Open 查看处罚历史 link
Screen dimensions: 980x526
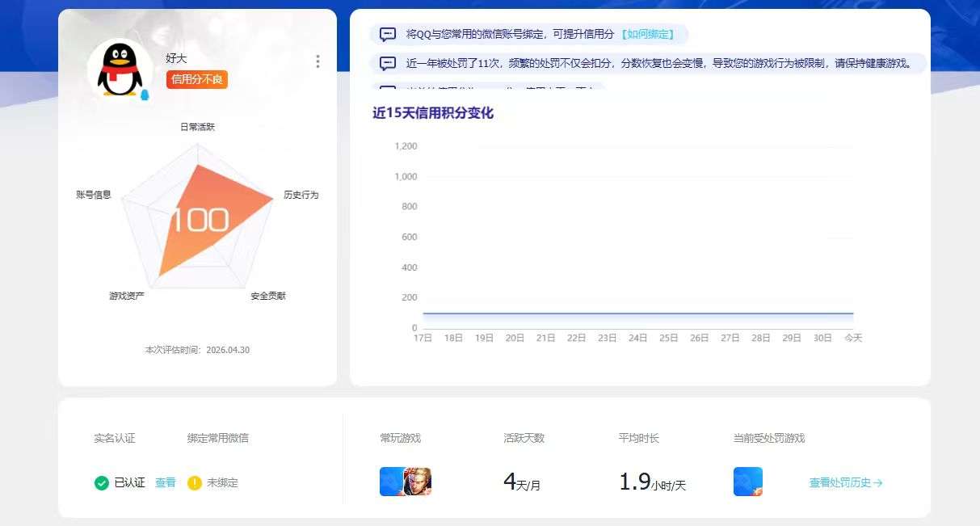tap(846, 482)
